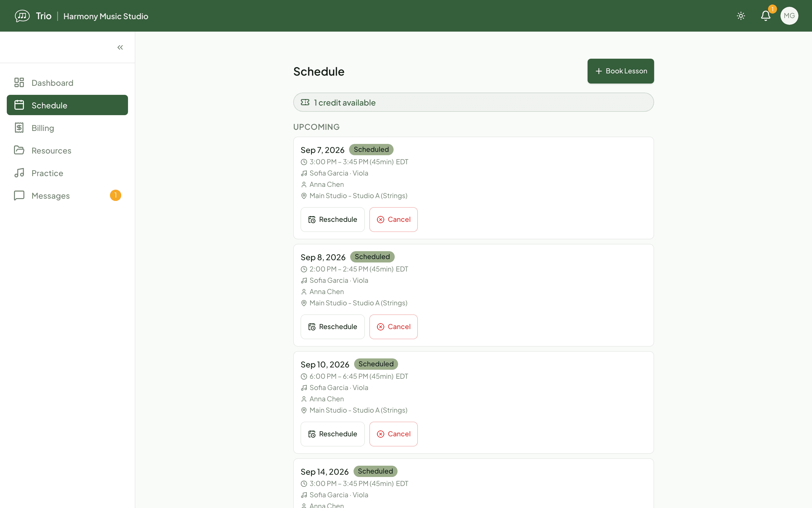Click Anna Chen on Sep 7 lesson
Screen dimensions: 812x508
(x=326, y=184)
